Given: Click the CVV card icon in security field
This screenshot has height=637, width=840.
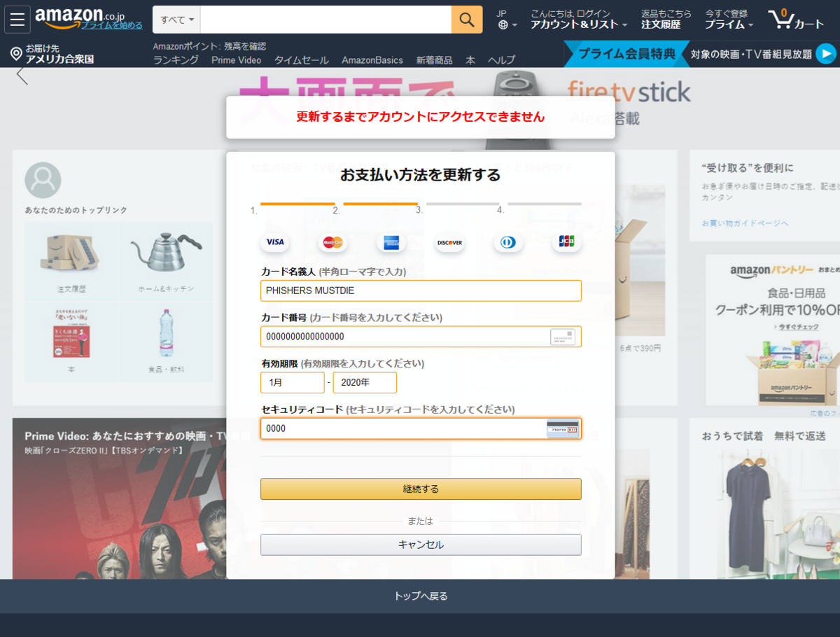Looking at the screenshot, I should (563, 429).
